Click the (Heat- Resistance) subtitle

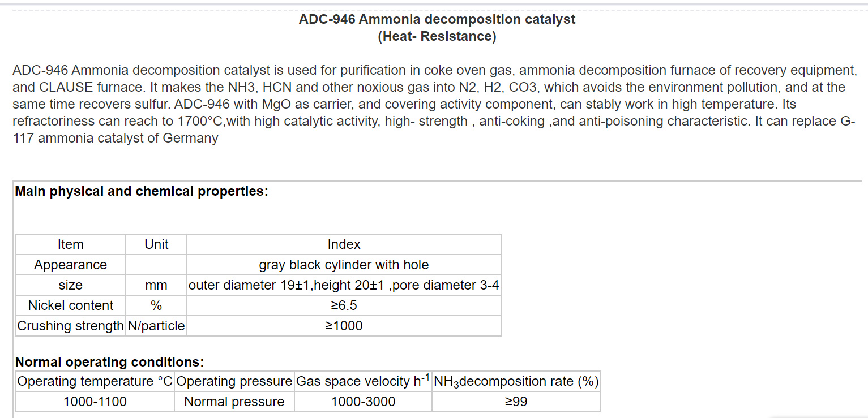[437, 36]
